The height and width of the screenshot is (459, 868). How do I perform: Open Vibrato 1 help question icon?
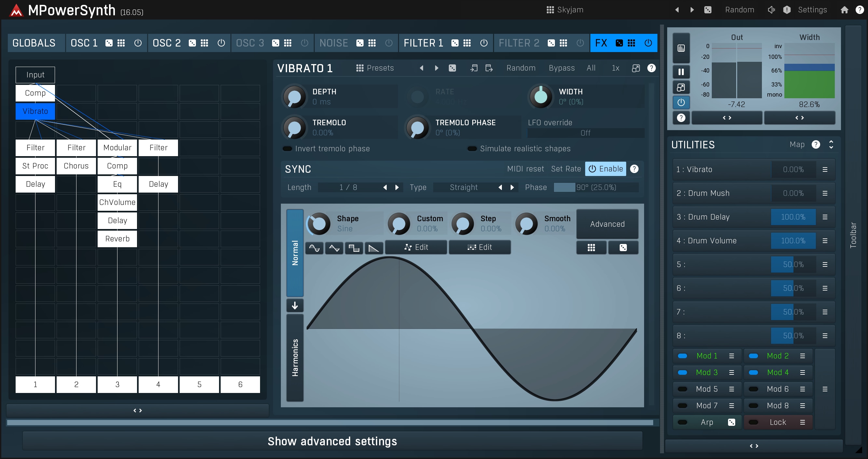(x=651, y=68)
